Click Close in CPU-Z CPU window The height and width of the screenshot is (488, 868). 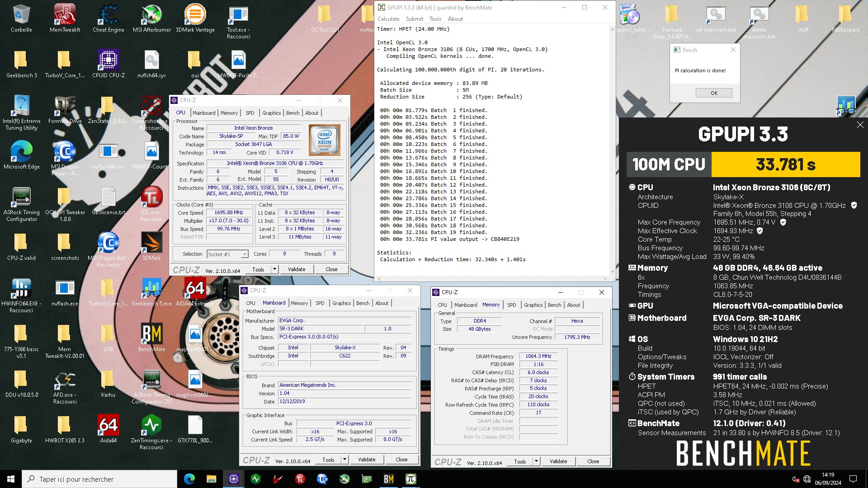pos(331,269)
